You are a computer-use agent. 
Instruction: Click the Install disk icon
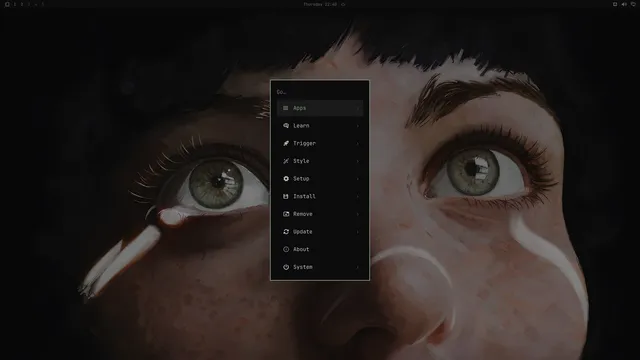(x=286, y=196)
